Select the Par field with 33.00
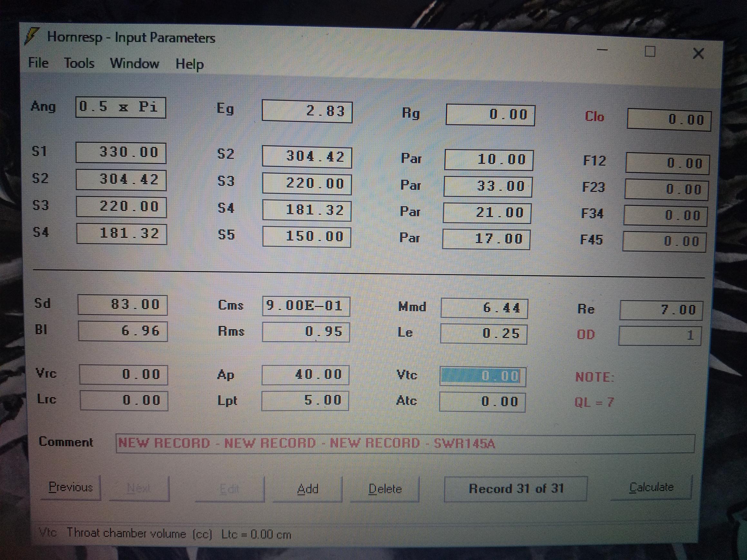 [x=488, y=186]
